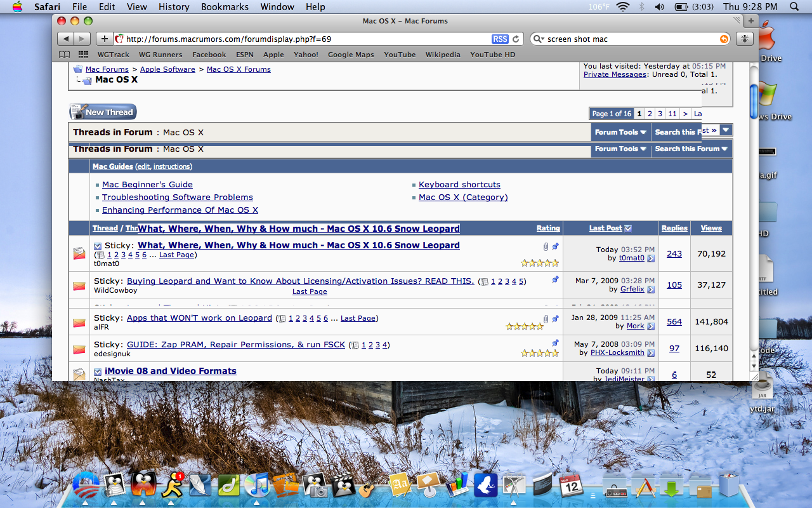Open Troubleshooting Software Problems link
This screenshot has width=812, height=508.
click(178, 197)
